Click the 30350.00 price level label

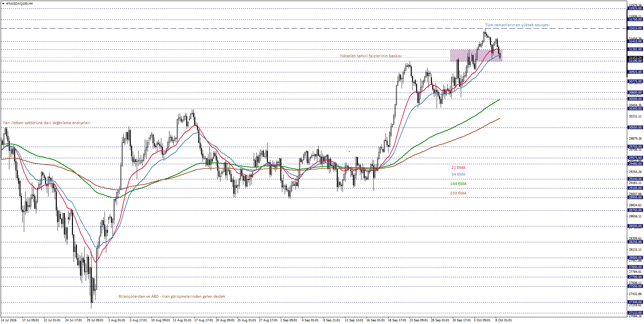tap(635, 109)
